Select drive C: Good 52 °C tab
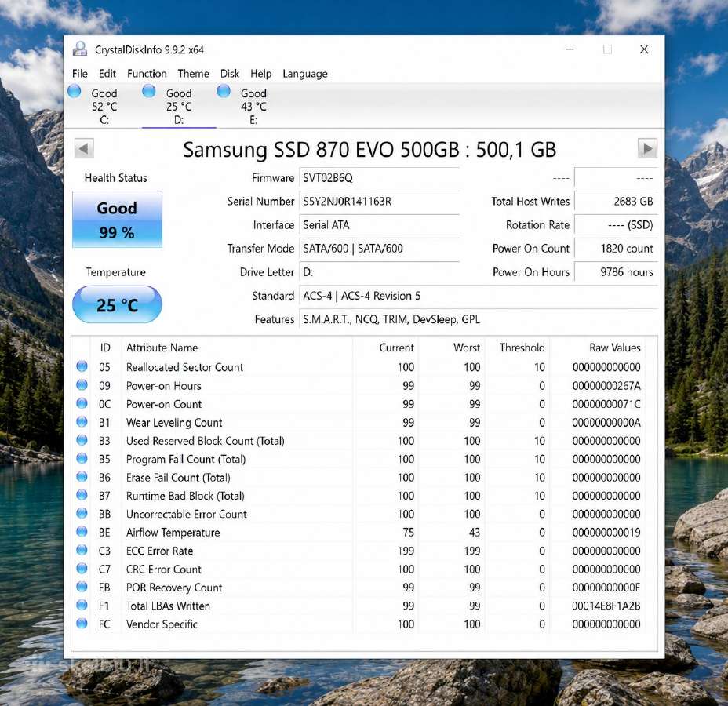The width and height of the screenshot is (728, 706). coord(104,107)
